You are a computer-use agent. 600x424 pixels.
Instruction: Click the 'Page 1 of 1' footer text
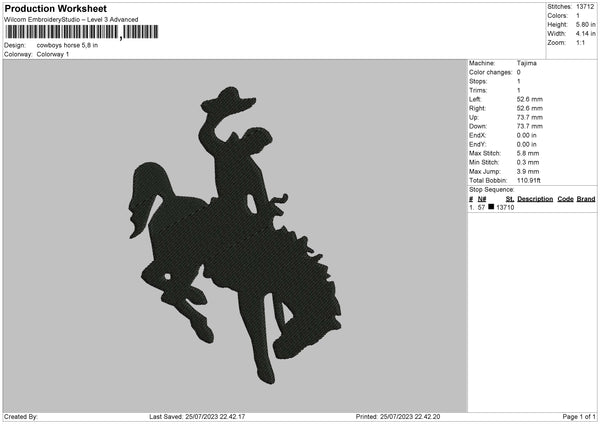579,417
